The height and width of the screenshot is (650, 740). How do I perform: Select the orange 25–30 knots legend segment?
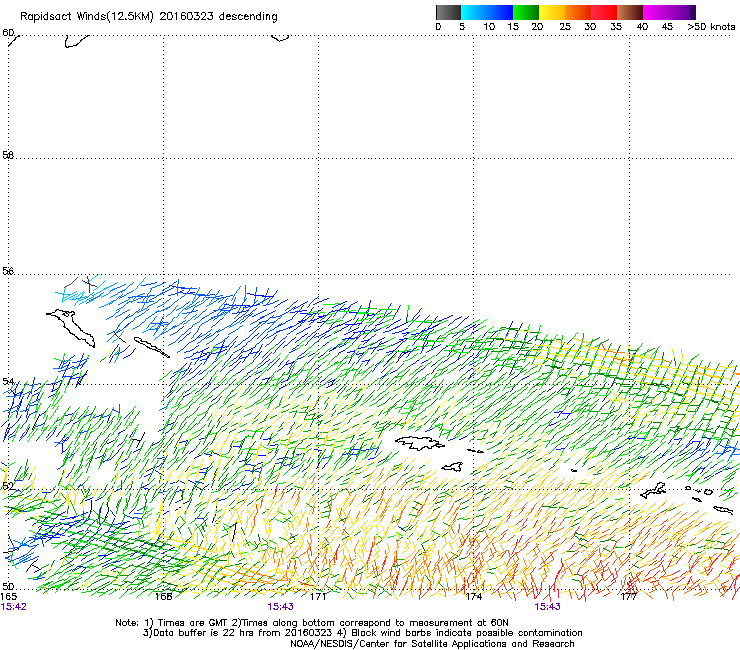click(x=578, y=12)
